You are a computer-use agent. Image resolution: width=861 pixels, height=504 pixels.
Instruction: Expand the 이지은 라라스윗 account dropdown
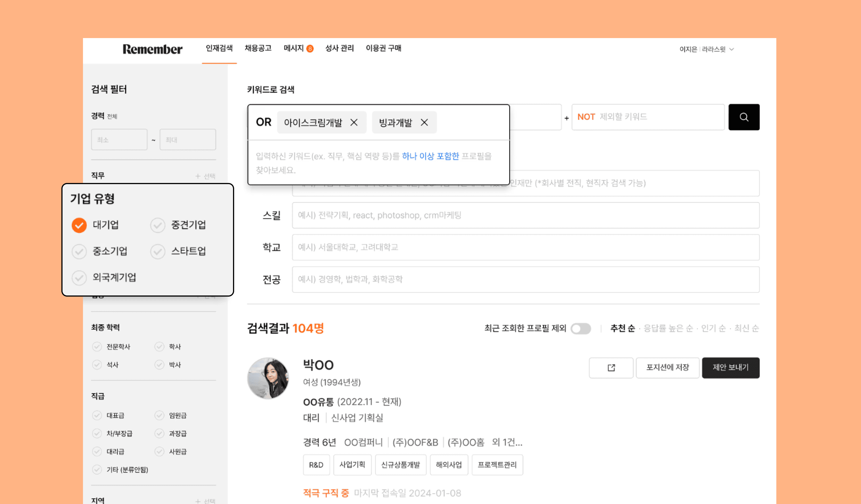(707, 49)
